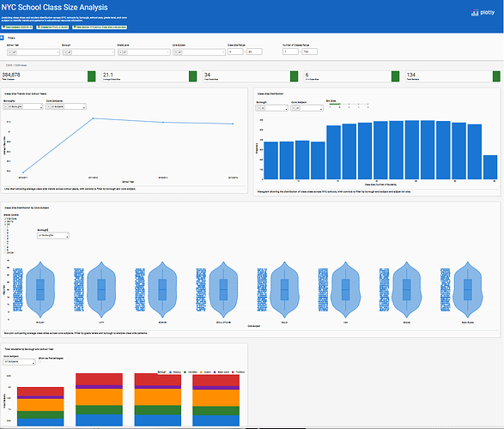504x429 pixels.
Task: Click the Class Size Range minimum field
Action: tap(235, 51)
